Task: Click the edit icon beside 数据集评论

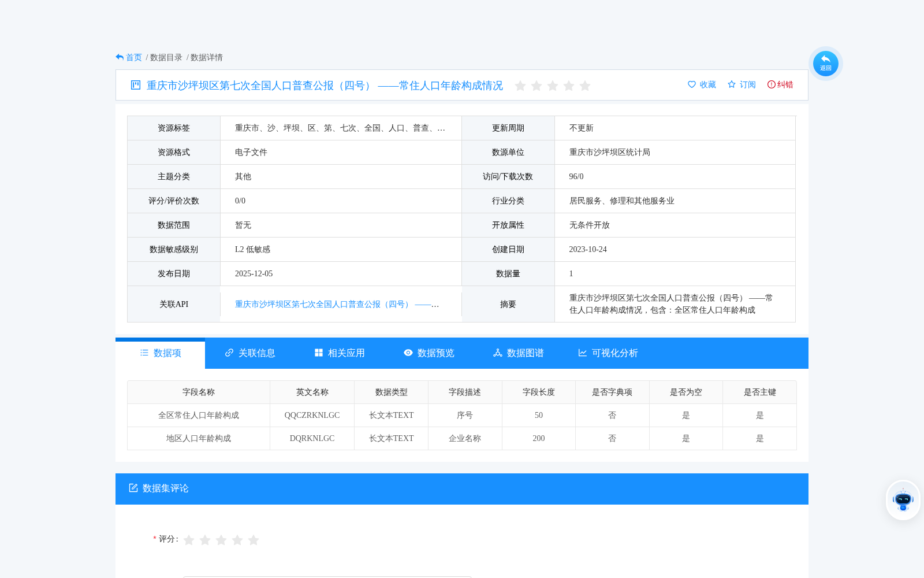Action: (133, 488)
